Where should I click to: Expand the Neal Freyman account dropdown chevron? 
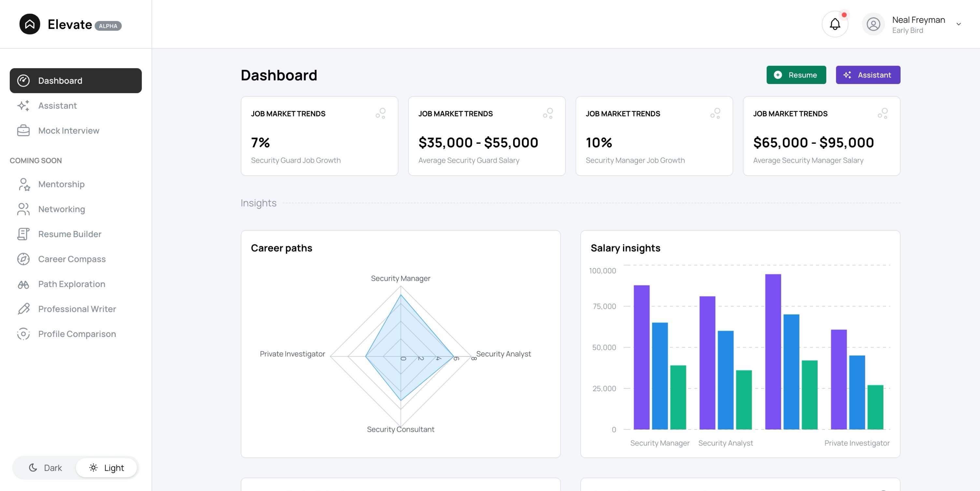[x=958, y=24]
